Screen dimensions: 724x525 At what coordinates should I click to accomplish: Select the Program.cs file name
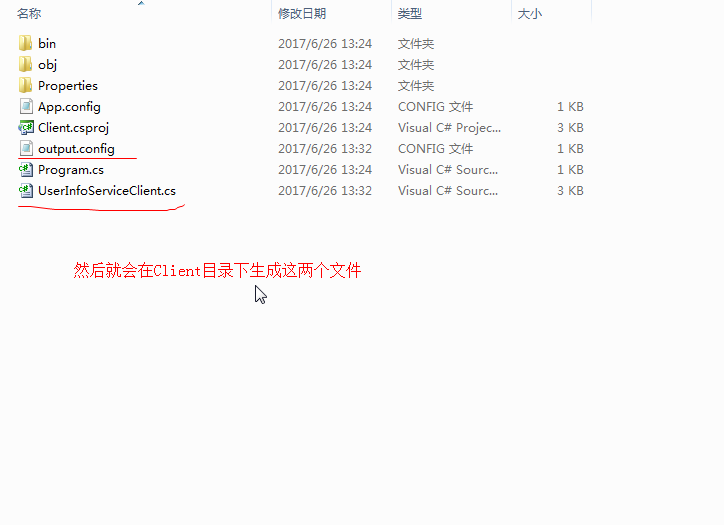pos(71,170)
